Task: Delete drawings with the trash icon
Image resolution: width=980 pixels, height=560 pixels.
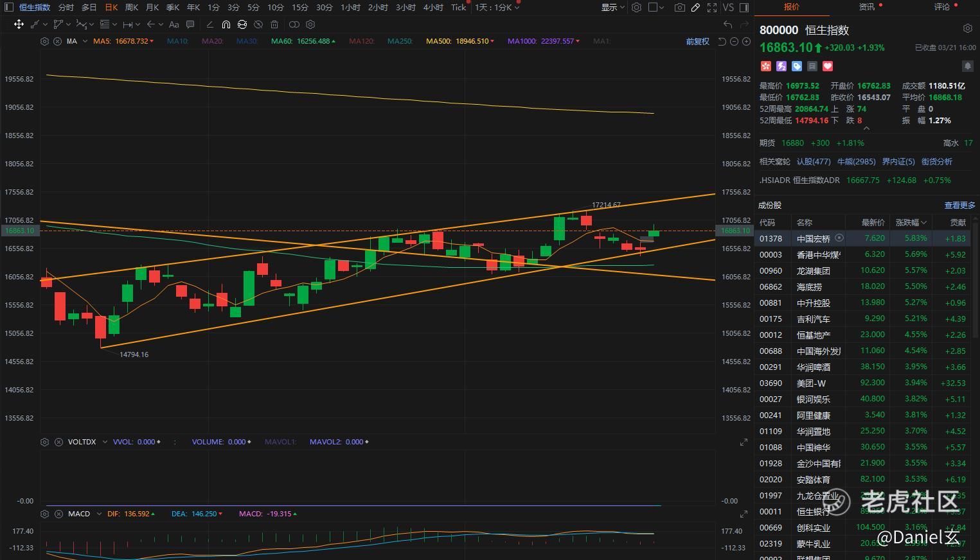Action: point(274,24)
